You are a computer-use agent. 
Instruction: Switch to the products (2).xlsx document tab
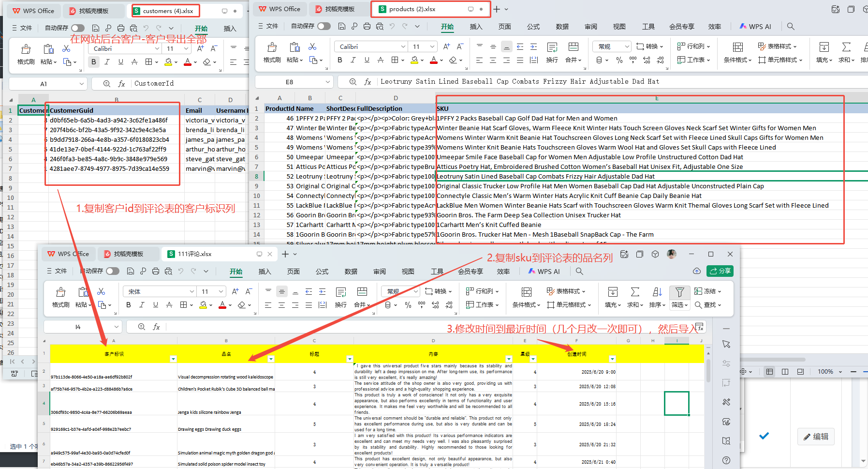pos(412,9)
